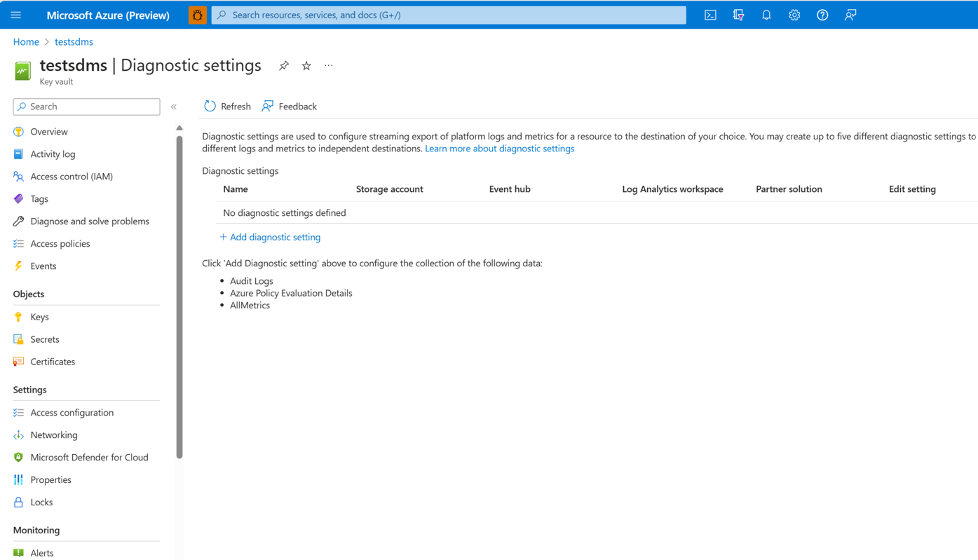The height and width of the screenshot is (560, 978).
Task: Open Azure Cloud Shell from the top bar
Action: click(x=710, y=15)
